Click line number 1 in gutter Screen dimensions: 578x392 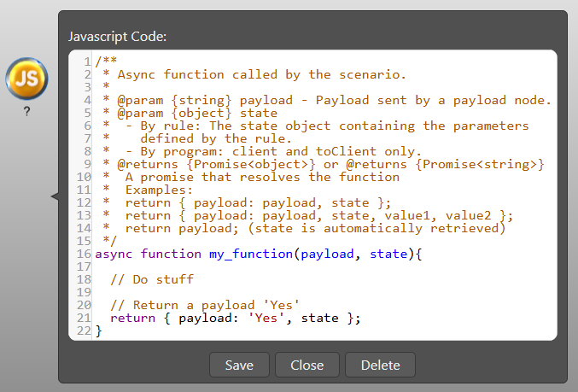click(x=87, y=61)
